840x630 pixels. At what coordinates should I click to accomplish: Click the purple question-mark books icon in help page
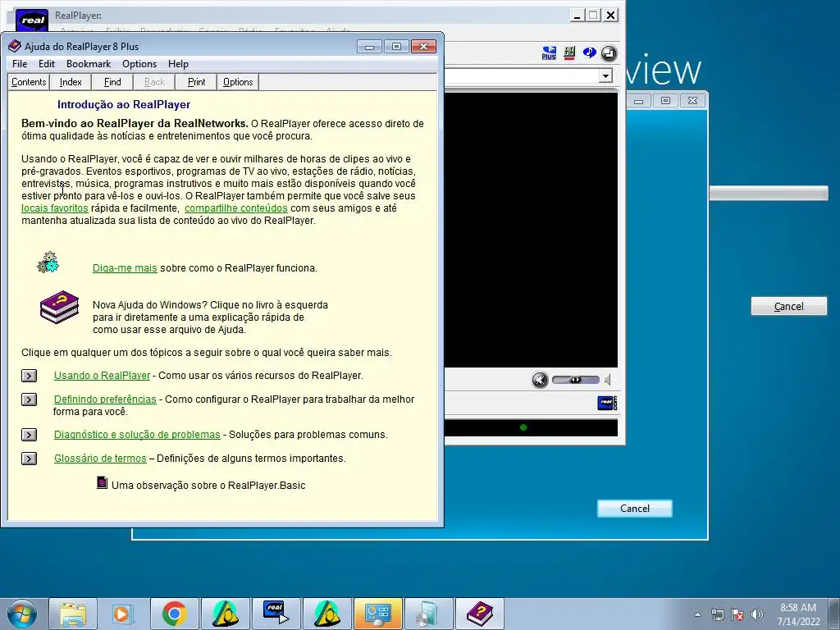(x=59, y=307)
